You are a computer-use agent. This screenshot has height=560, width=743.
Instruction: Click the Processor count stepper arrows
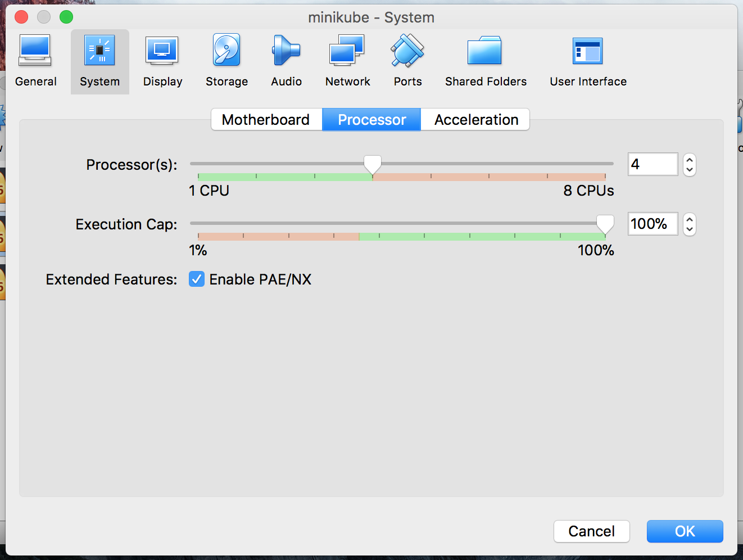690,165
